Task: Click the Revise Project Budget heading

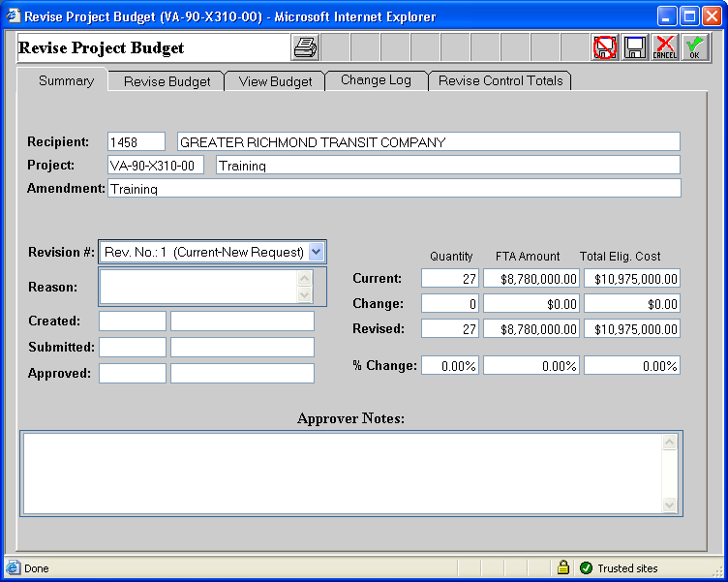Action: click(101, 47)
